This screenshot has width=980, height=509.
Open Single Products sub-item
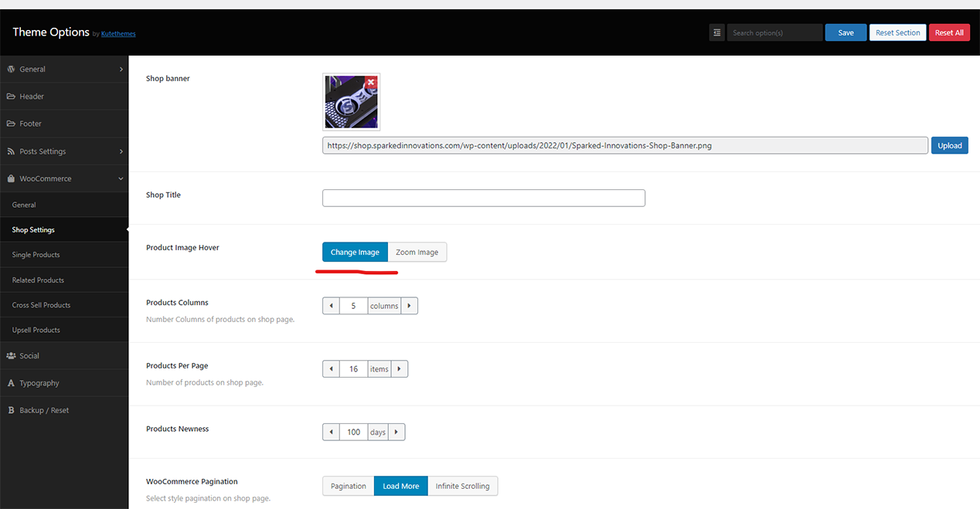pyautogui.click(x=64, y=255)
